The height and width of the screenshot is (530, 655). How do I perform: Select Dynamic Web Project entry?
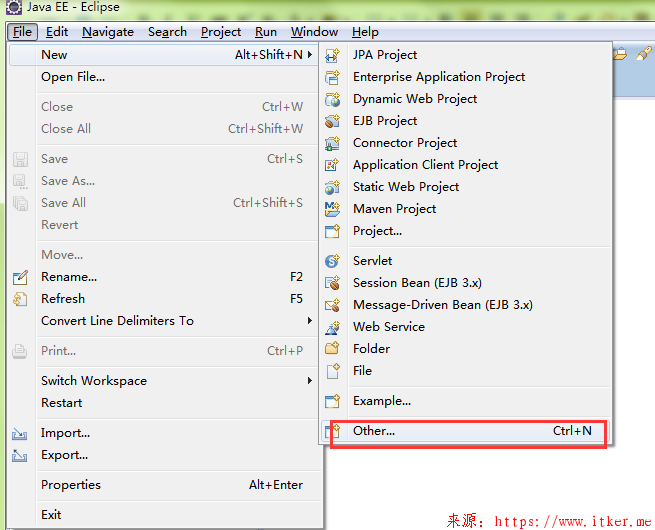coord(466,99)
